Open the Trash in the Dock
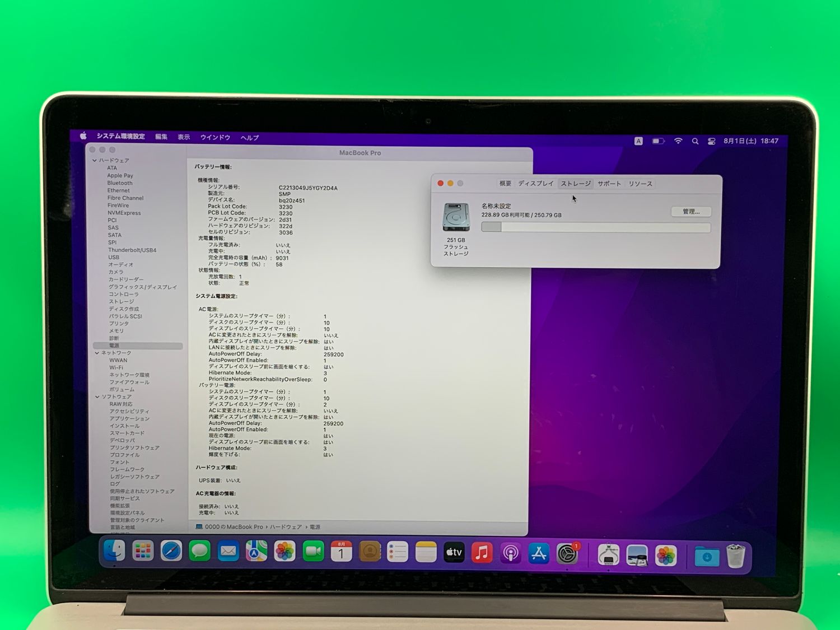Viewport: 840px width, 630px height. 736,556
